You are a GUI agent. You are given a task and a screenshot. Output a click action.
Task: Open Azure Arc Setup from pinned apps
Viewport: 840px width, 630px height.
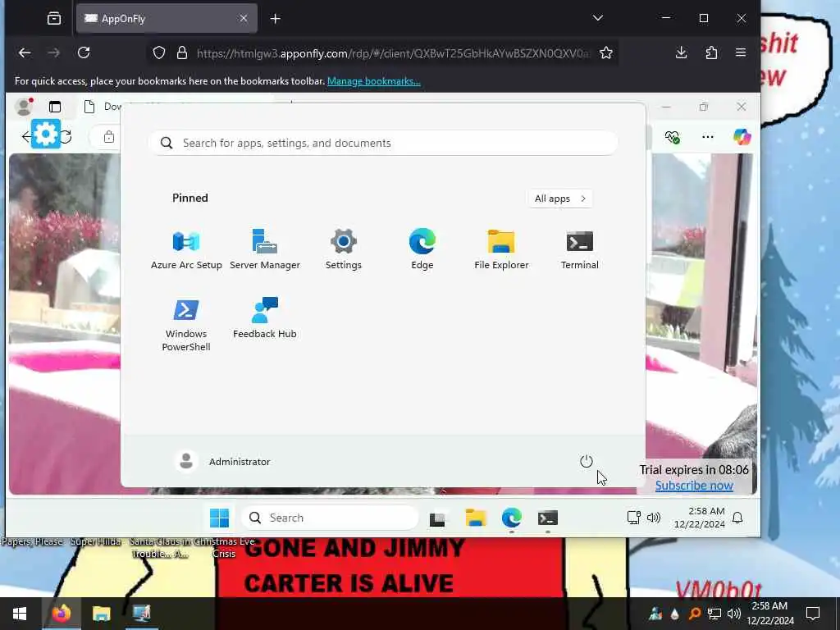click(186, 249)
